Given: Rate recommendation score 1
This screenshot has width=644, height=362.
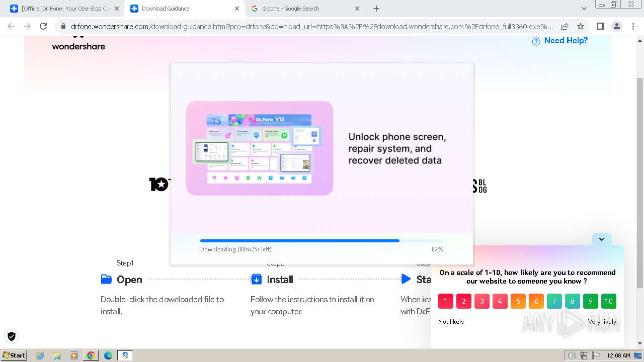Looking at the screenshot, I should tap(446, 301).
